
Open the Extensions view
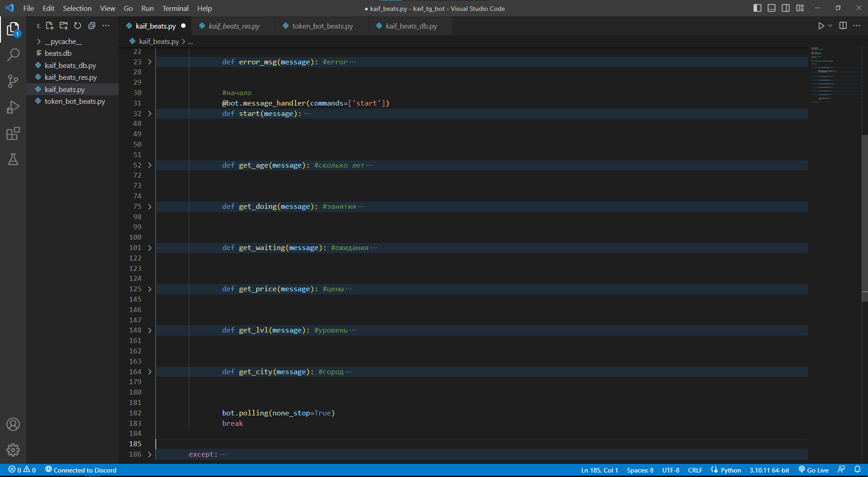pos(13,134)
